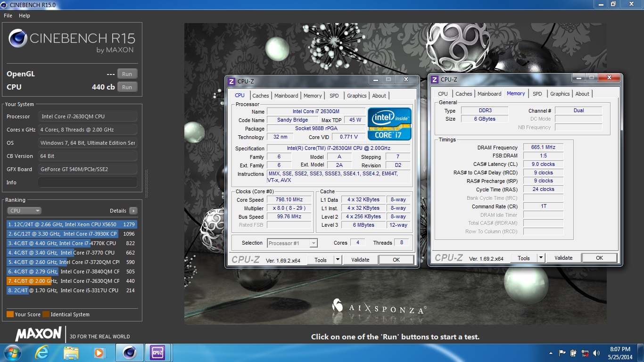The height and width of the screenshot is (362, 644).
Task: Click CPU-Z title icon in Memory window
Action: (435, 79)
